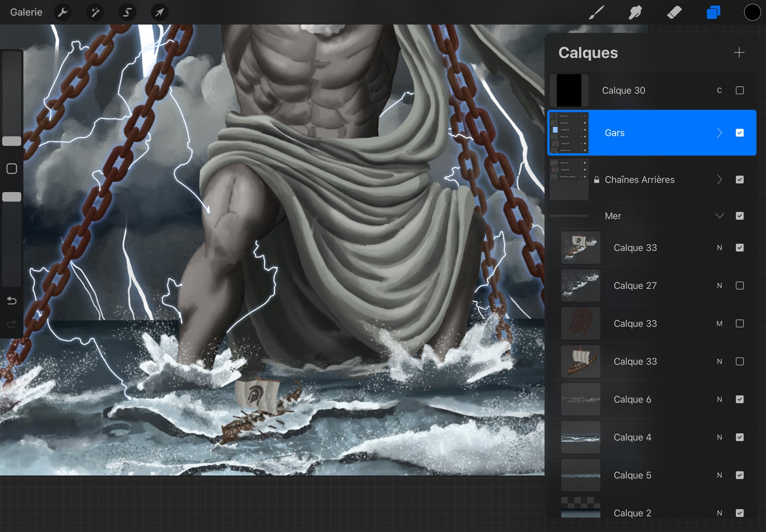The width and height of the screenshot is (766, 532).
Task: Select the Calque 30 black thumbnail
Action: click(x=569, y=90)
